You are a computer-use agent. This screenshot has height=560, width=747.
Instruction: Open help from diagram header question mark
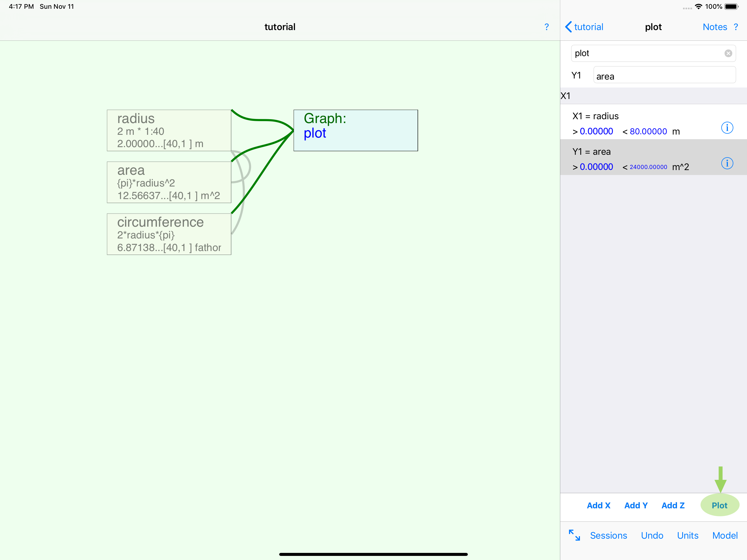tap(546, 27)
